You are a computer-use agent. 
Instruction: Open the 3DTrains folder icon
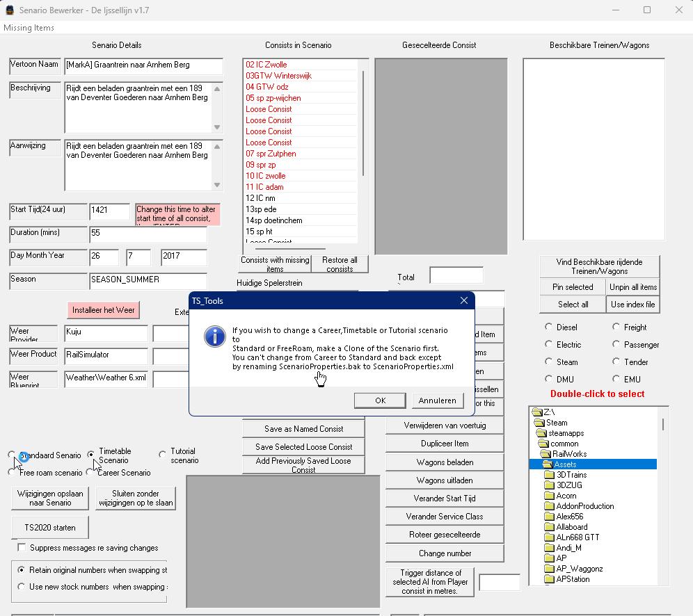tap(549, 475)
